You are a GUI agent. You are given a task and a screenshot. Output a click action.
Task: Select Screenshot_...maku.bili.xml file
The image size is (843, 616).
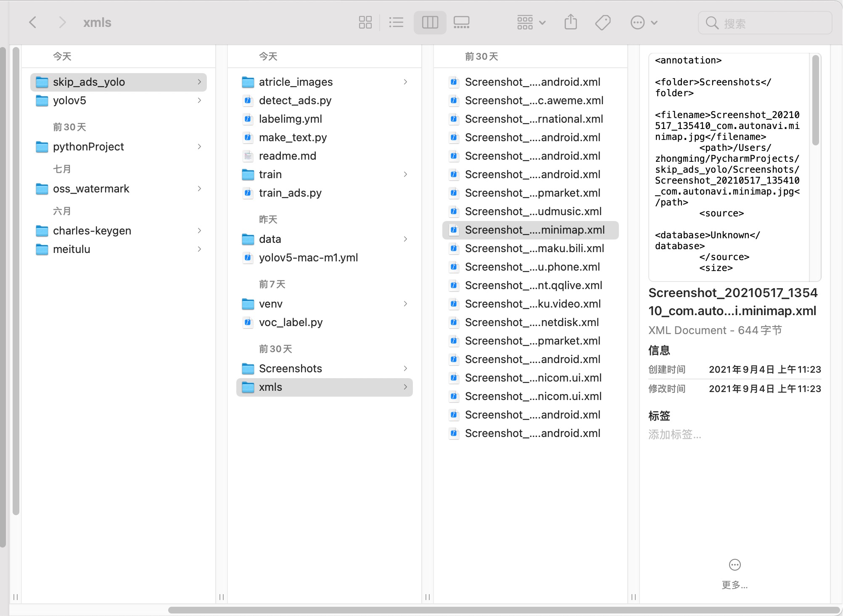[531, 248]
